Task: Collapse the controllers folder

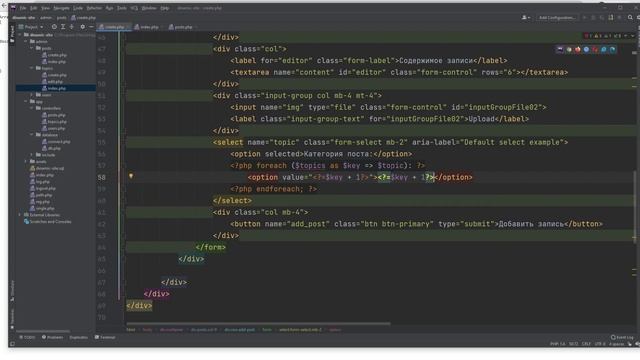Action: click(32, 108)
